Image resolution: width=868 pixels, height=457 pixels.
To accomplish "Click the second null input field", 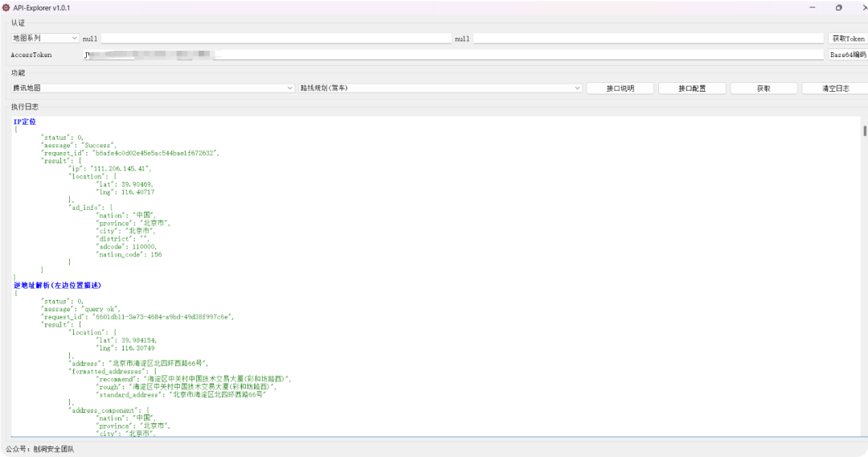I will pyautogui.click(x=649, y=39).
